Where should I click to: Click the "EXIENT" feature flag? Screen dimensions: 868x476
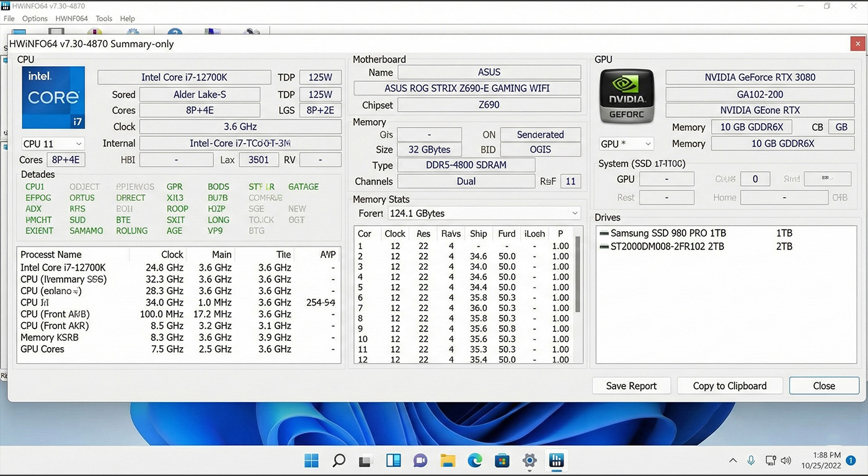(x=40, y=231)
